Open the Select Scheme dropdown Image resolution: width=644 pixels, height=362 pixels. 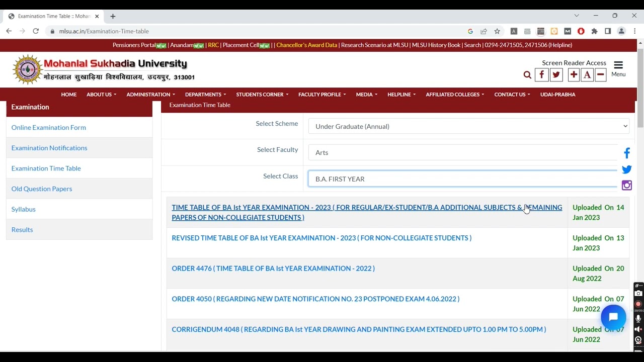tap(468, 126)
